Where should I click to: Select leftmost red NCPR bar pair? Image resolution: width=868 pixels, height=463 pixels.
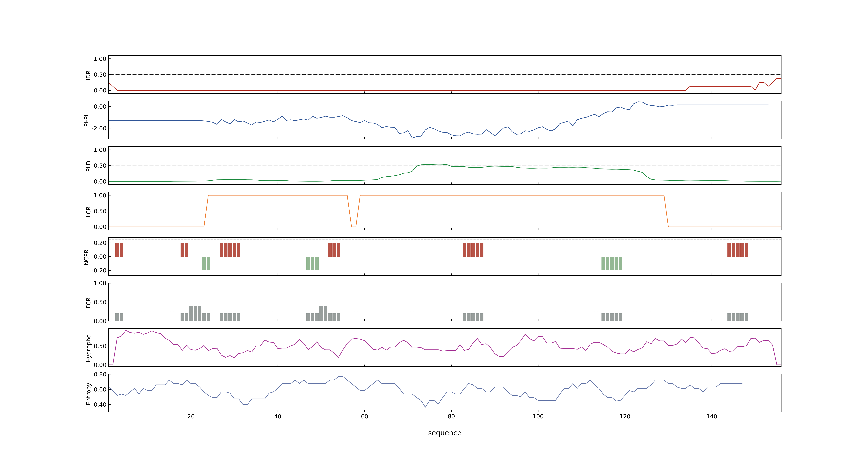click(119, 250)
